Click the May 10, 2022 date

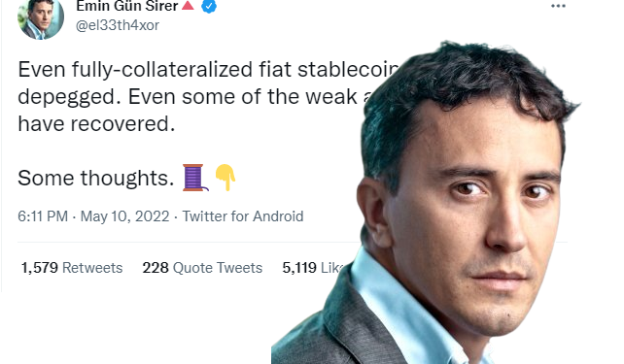[125, 216]
